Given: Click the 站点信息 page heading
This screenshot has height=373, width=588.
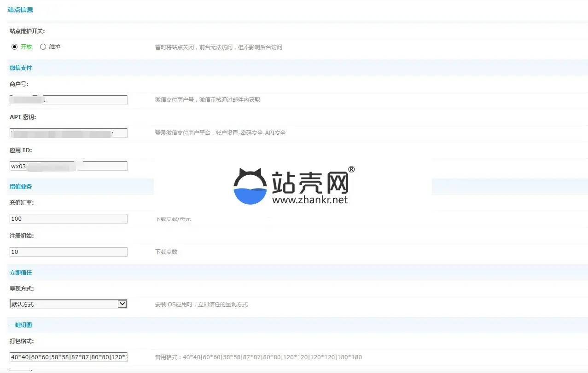Looking at the screenshot, I should click(20, 10).
